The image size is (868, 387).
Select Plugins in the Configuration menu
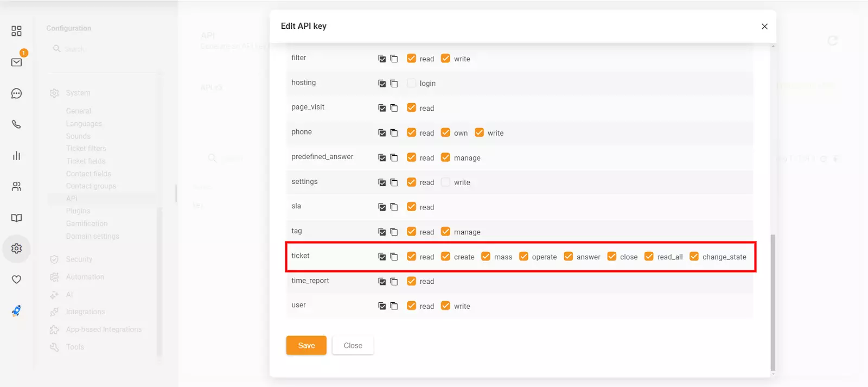pos(78,211)
